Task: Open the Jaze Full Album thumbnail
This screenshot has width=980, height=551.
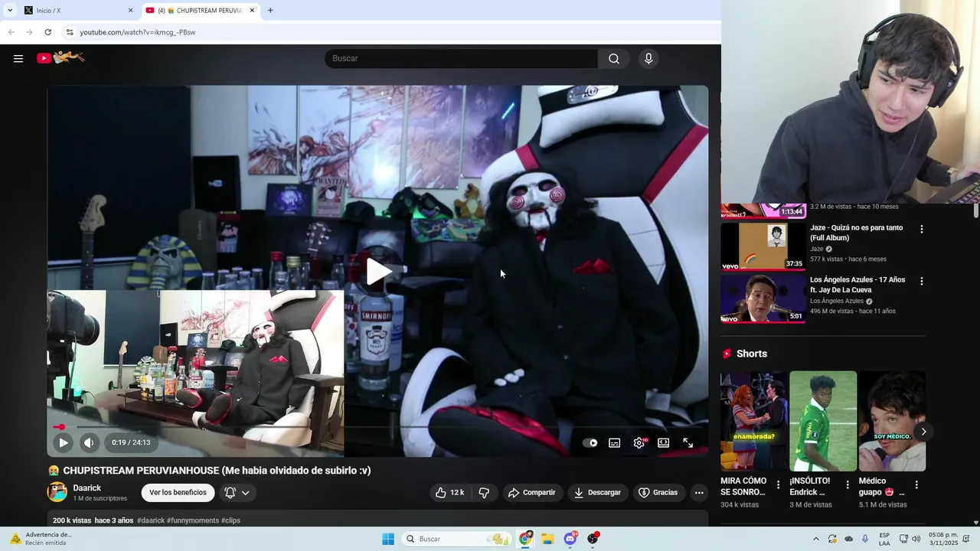Action: click(763, 246)
